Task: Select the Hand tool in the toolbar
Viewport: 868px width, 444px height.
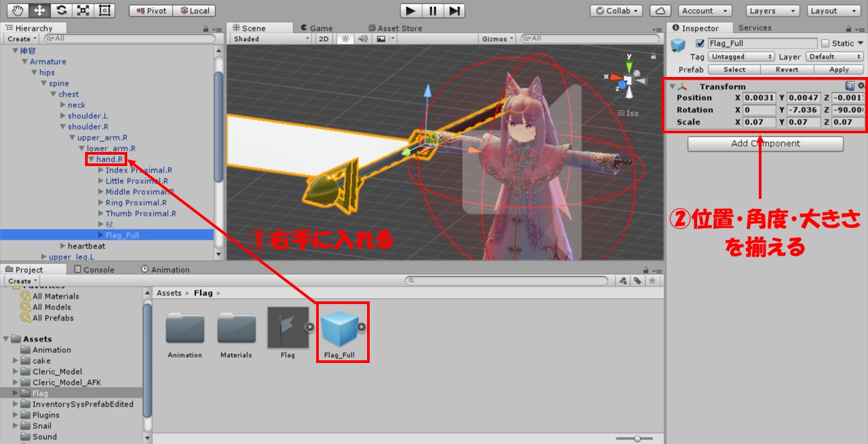Action: click(18, 11)
